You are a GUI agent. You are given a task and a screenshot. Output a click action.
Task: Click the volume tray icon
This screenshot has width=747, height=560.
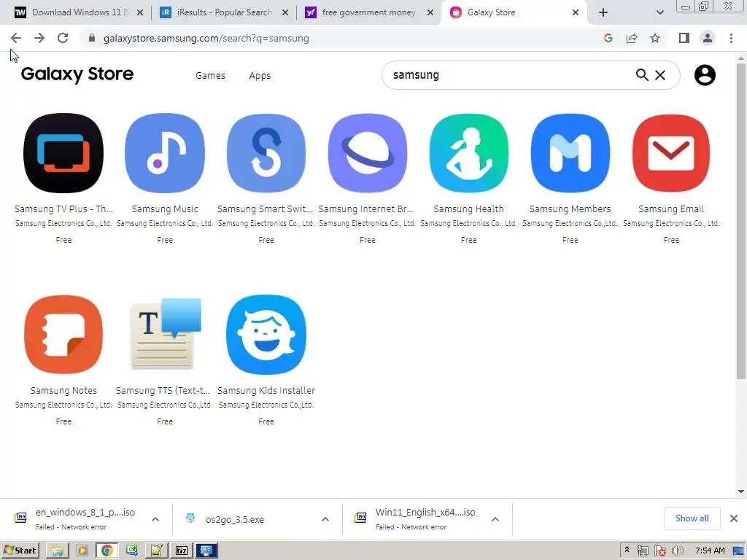[x=677, y=551]
